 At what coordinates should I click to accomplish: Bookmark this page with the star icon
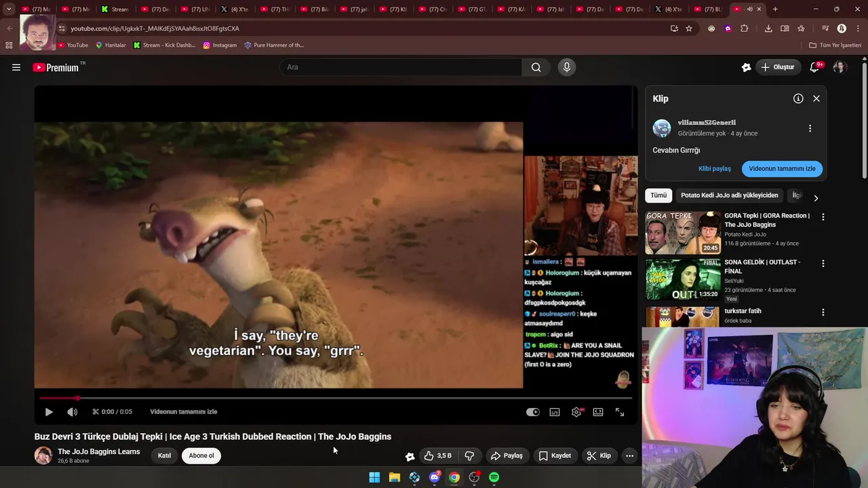pos(689,28)
